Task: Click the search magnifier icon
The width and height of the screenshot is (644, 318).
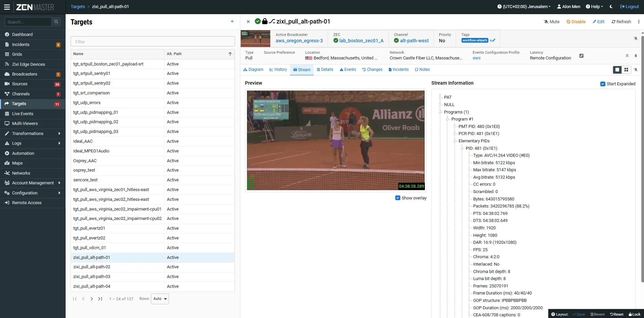Action: [x=56, y=22]
